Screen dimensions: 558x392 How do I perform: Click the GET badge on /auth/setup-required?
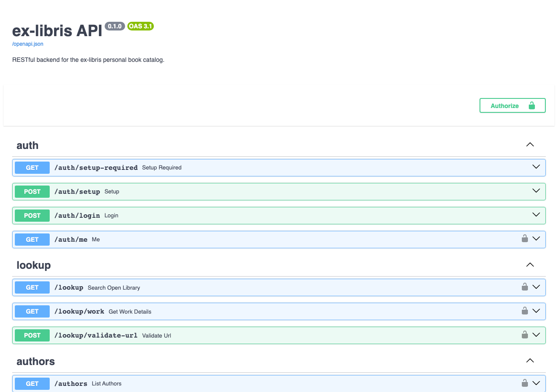(32, 167)
